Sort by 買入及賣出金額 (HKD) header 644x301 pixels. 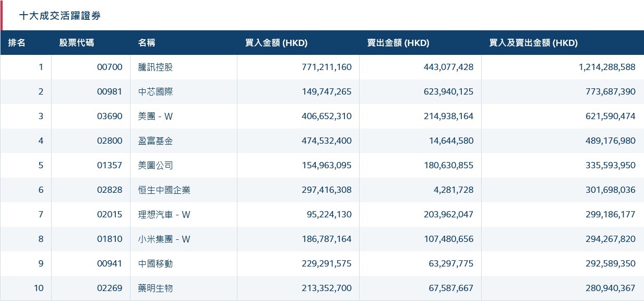[x=533, y=43]
